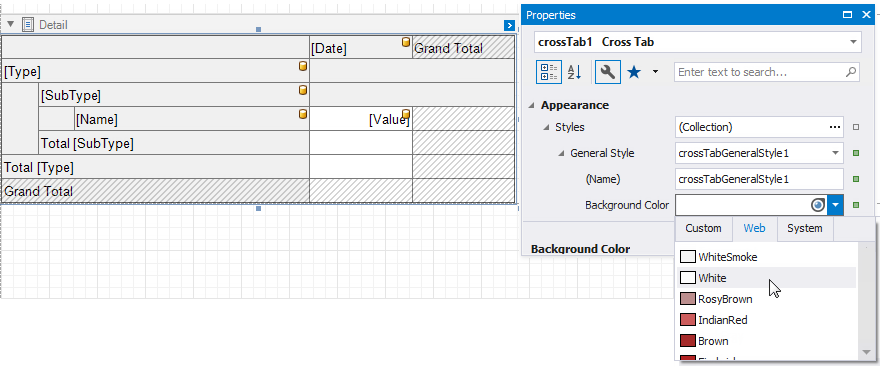Open the General Style dropdown arrow
Screen dimensions: 881x367
[835, 153]
